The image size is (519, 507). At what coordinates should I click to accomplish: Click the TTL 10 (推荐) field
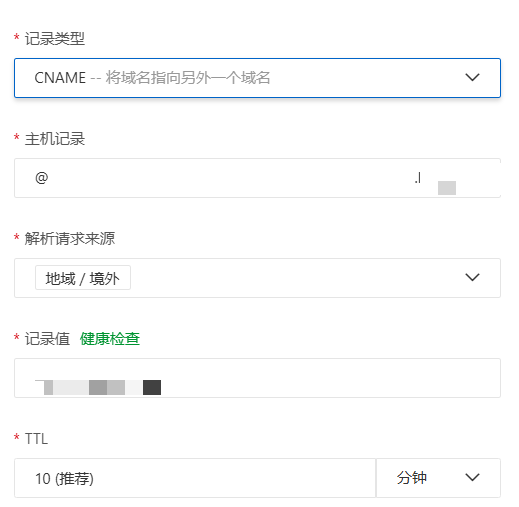(x=195, y=478)
